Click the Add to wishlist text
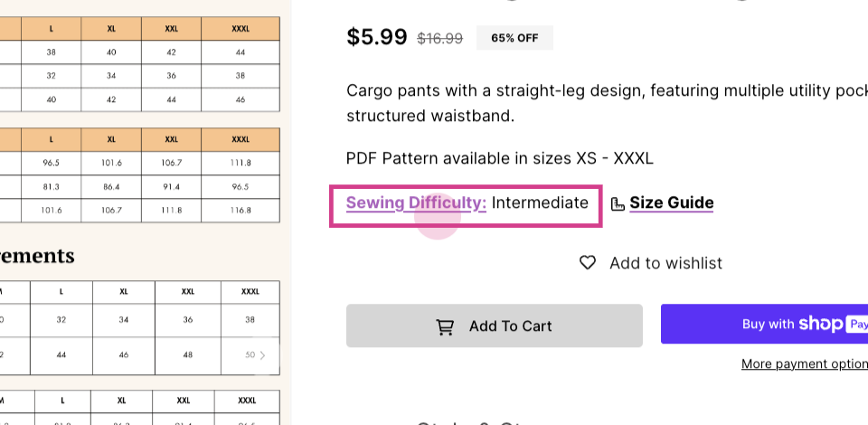Viewport: 868px width, 425px height. 666,263
